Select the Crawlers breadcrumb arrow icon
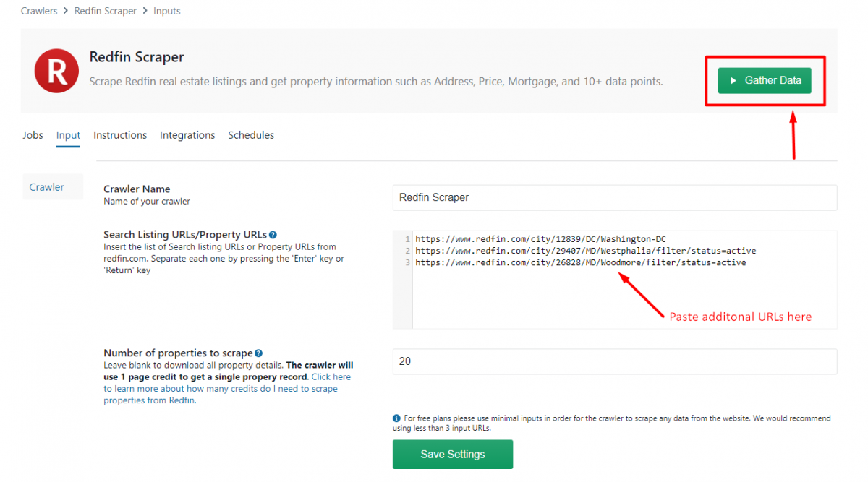Image resolution: width=868 pixels, height=482 pixels. pos(65,10)
